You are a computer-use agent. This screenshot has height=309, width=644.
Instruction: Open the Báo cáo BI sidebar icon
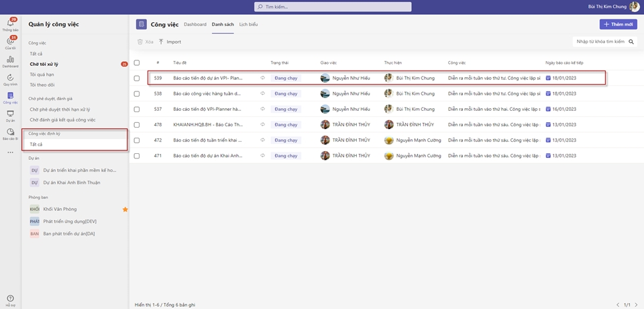(x=10, y=134)
